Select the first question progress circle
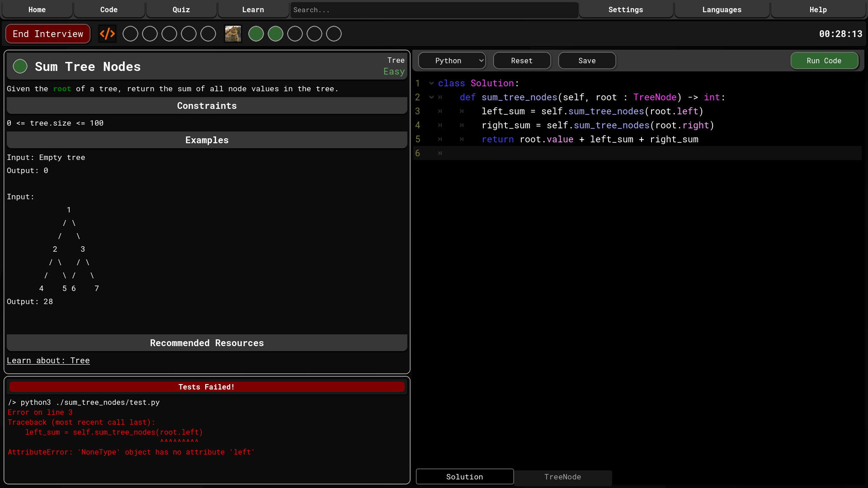Screen dimensions: 868x488 (x=130, y=33)
